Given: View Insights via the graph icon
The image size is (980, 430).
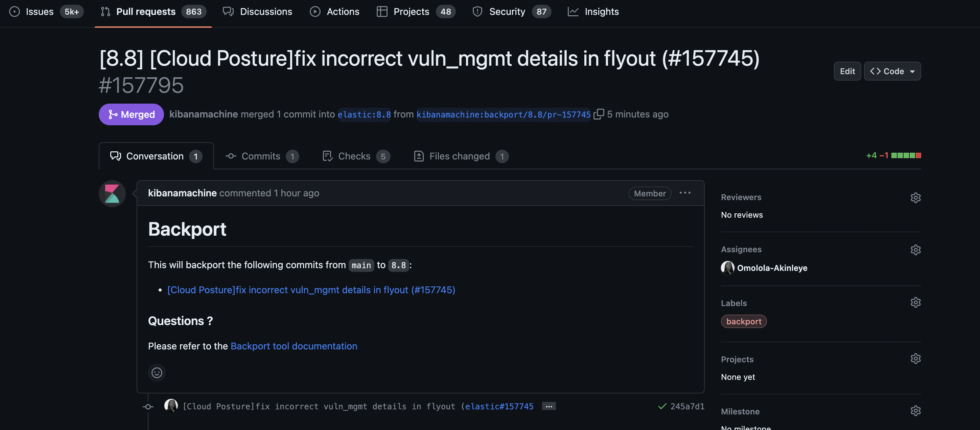Looking at the screenshot, I should tap(574, 12).
